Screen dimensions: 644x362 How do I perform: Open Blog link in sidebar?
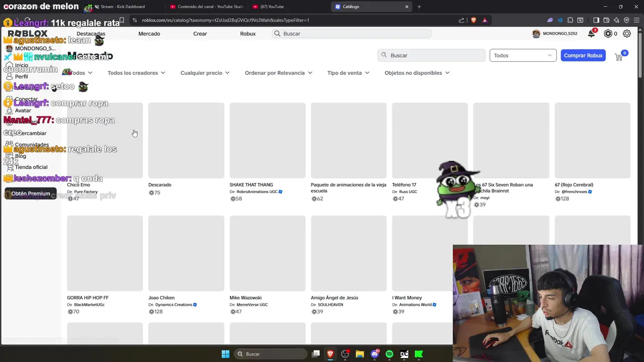coord(21,156)
